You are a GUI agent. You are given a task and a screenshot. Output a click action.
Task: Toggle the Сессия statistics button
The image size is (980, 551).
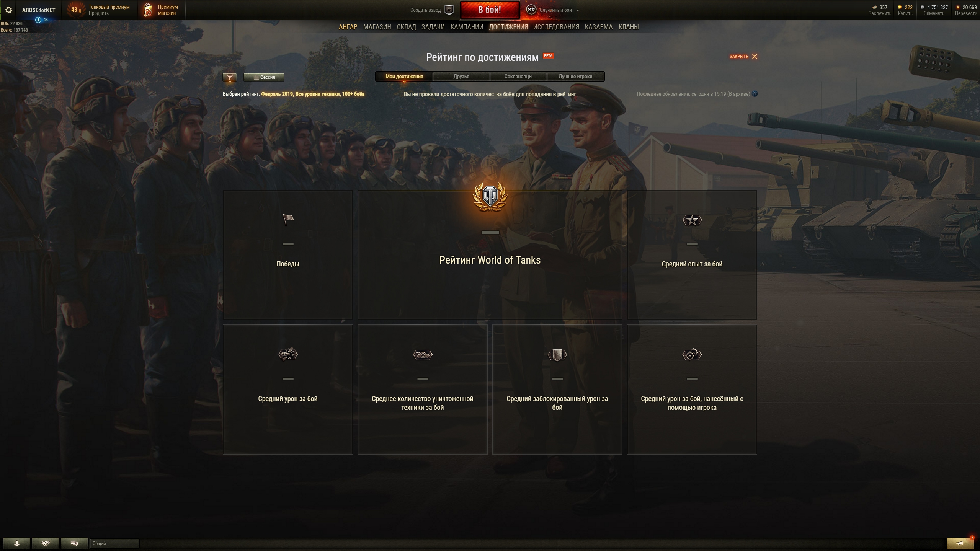[264, 77]
